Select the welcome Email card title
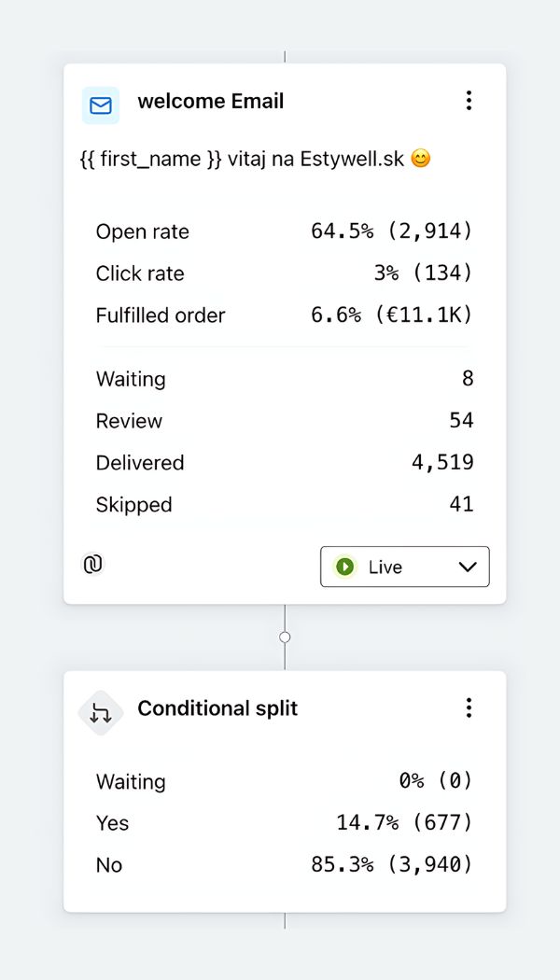This screenshot has width=560, height=980. click(210, 102)
